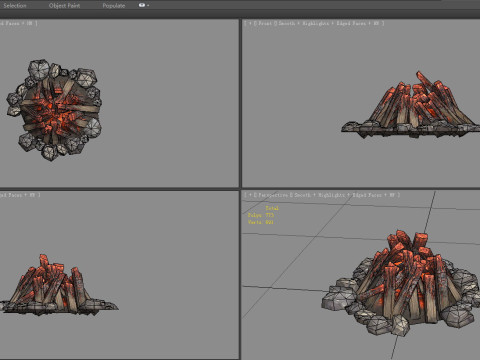The height and width of the screenshot is (360, 480).
Task: Open Perspective viewport shading label menu
Action: pos(346,195)
